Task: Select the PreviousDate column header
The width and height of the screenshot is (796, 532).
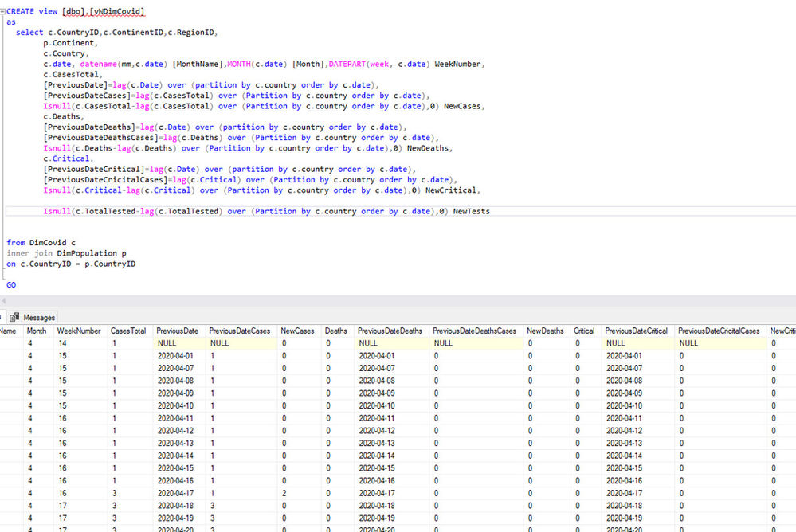Action: pos(177,331)
